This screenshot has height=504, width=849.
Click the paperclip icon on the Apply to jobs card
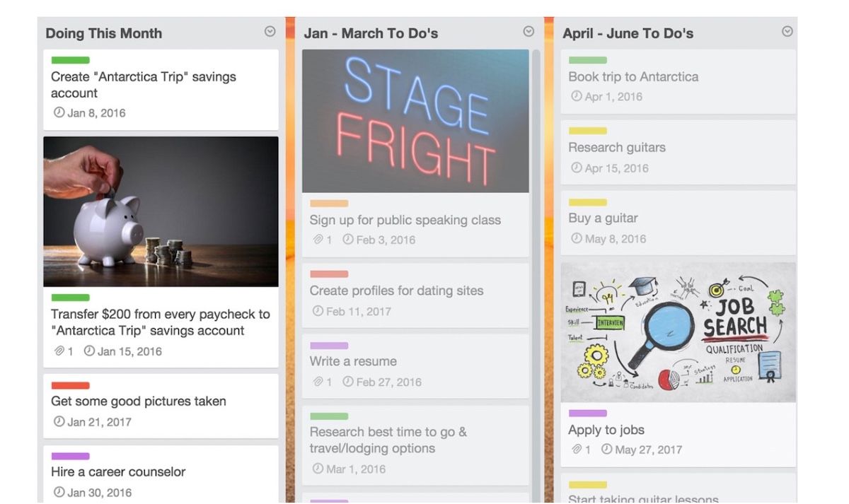(x=577, y=450)
